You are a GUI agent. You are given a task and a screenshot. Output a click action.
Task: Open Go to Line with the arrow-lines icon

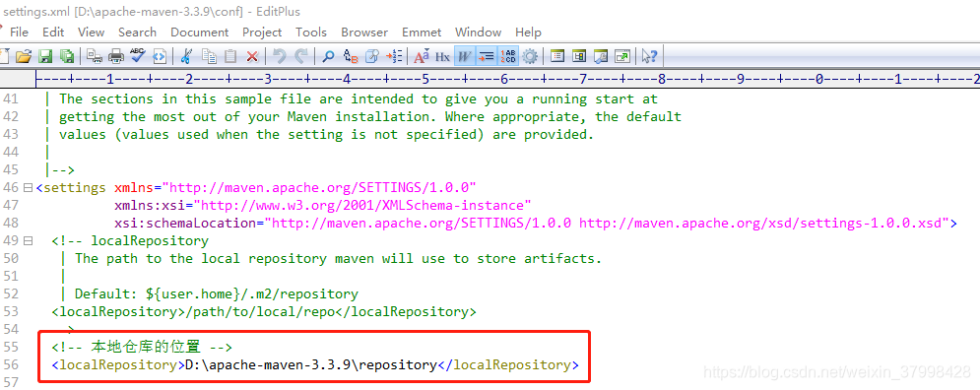(x=394, y=56)
